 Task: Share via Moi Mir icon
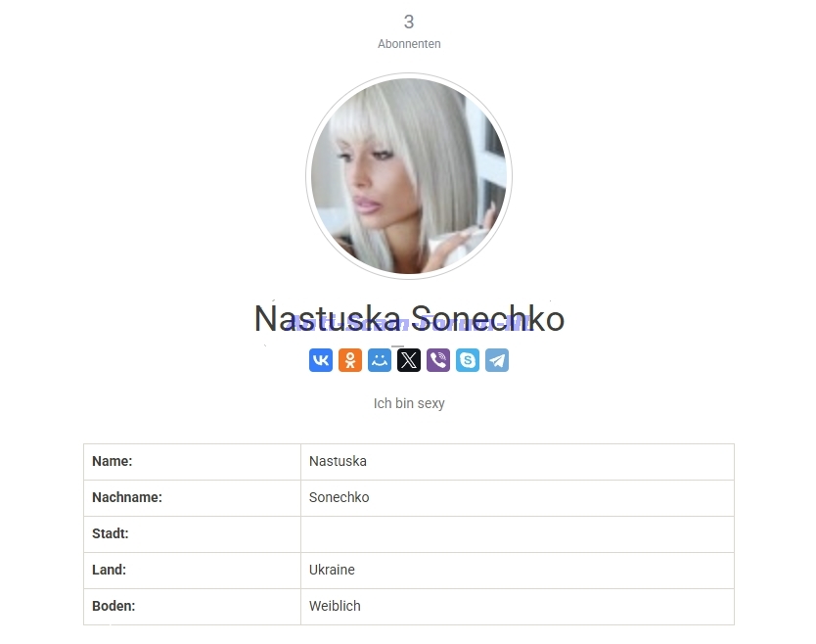click(x=380, y=360)
